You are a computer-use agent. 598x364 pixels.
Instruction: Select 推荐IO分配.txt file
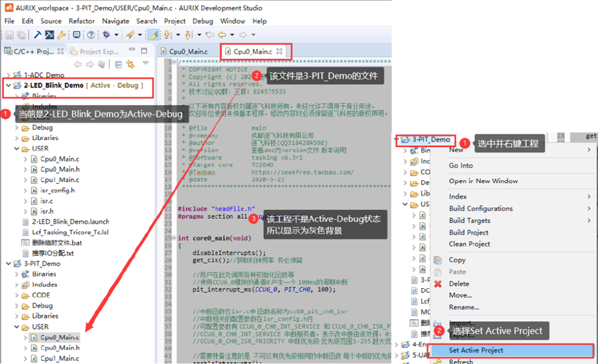[x=53, y=253]
